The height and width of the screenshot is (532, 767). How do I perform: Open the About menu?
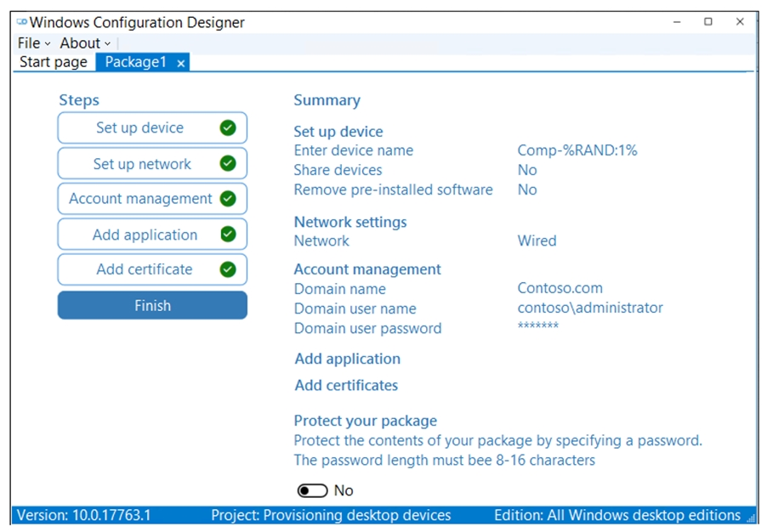click(85, 43)
